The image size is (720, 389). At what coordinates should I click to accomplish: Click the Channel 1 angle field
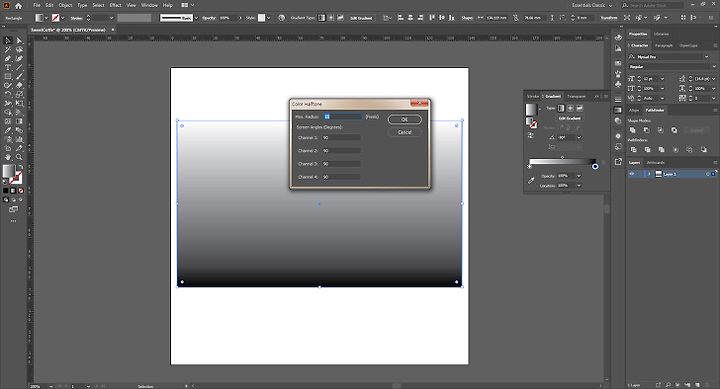(x=341, y=137)
